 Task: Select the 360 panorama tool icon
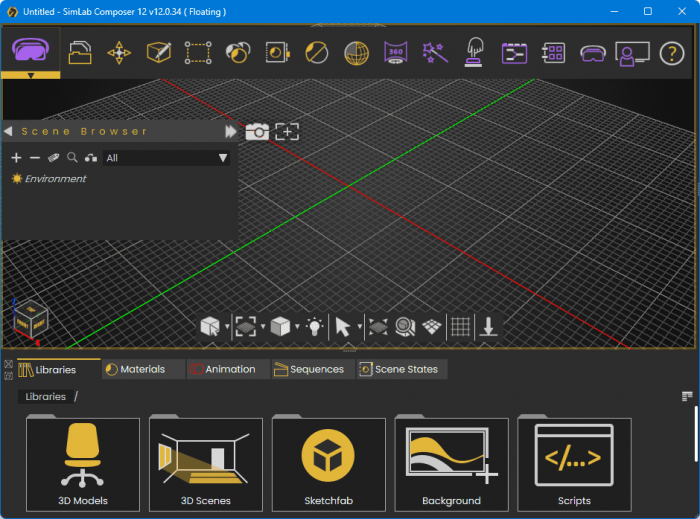[x=395, y=52]
